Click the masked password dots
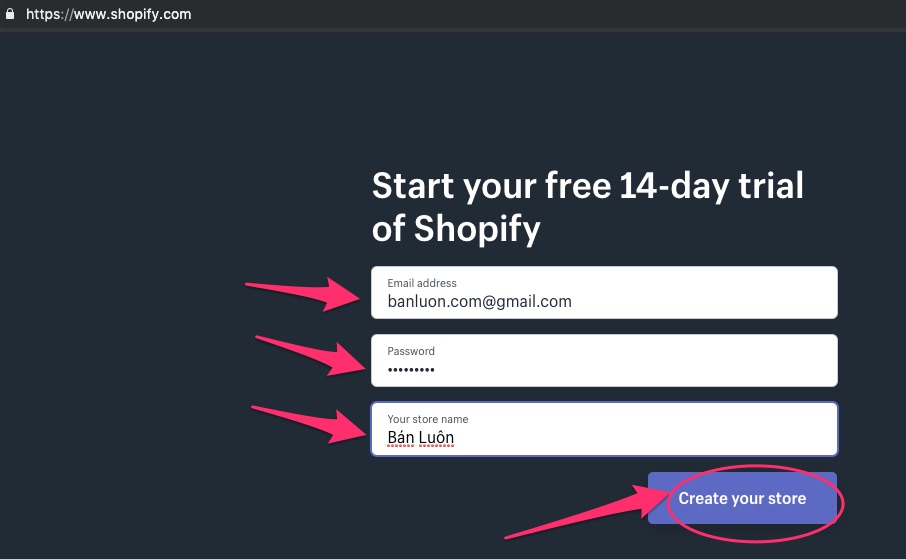The image size is (906, 559). coord(411,370)
